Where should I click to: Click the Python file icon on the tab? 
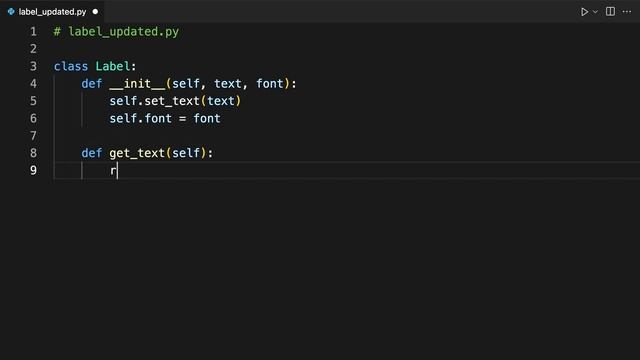[x=11, y=12]
